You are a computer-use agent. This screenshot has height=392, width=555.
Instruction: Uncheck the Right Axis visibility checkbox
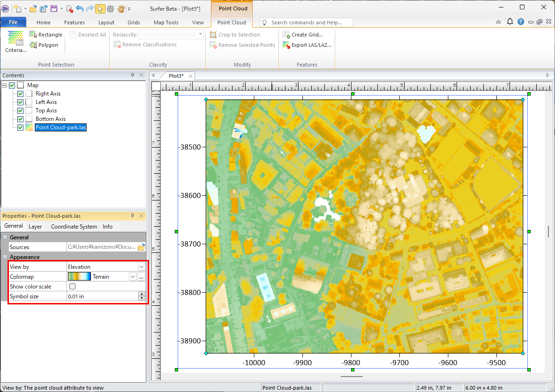pos(20,94)
